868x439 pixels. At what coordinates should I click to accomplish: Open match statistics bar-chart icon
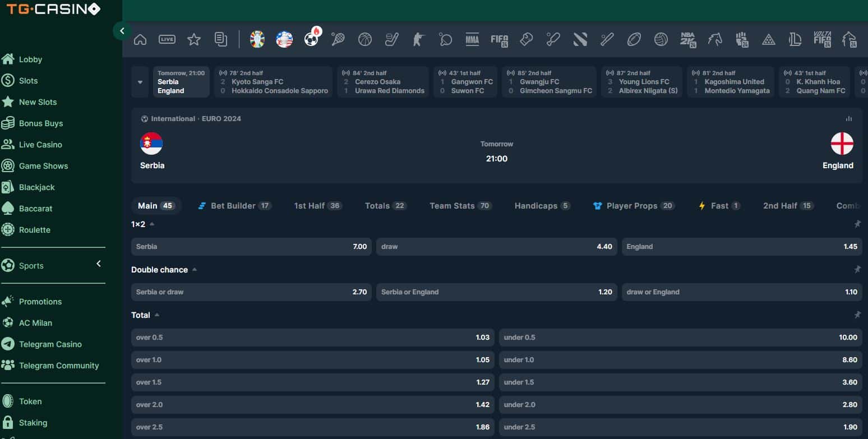pyautogui.click(x=849, y=119)
